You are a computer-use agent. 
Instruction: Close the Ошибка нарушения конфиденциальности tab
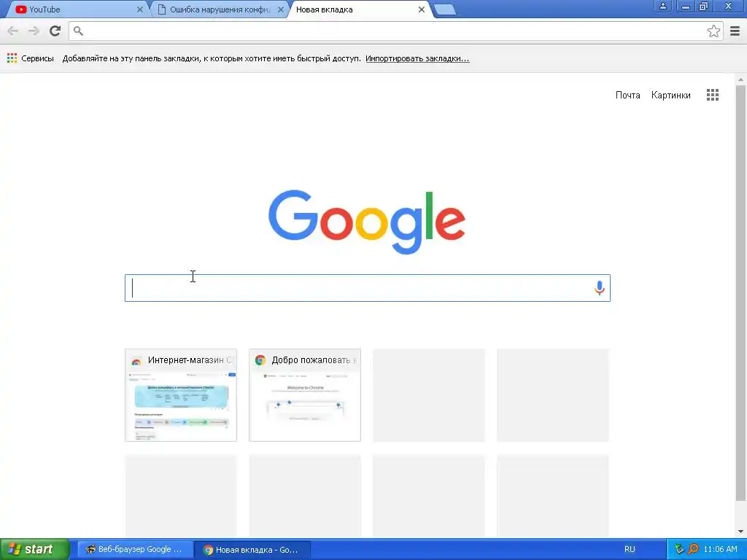[x=281, y=9]
